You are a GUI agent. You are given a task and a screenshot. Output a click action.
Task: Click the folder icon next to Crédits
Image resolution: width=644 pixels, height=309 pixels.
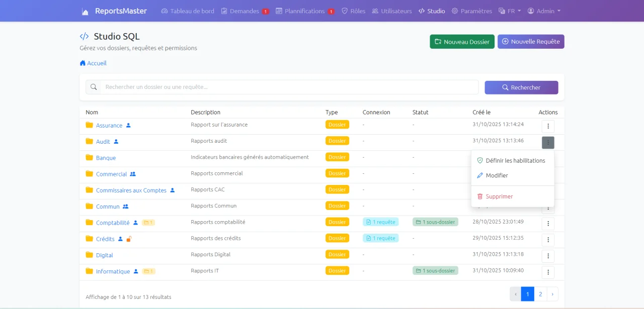[x=90, y=238]
